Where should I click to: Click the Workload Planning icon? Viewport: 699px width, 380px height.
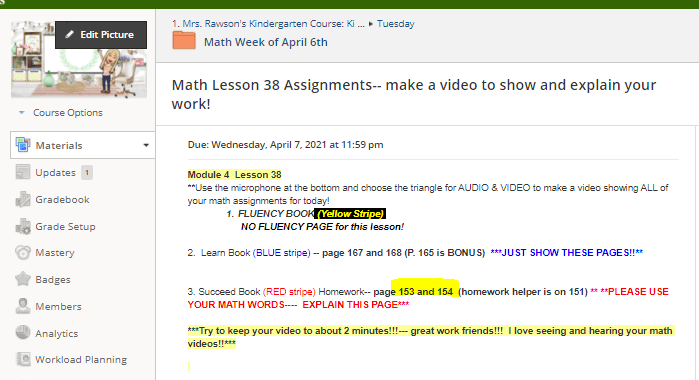pyautogui.click(x=23, y=359)
